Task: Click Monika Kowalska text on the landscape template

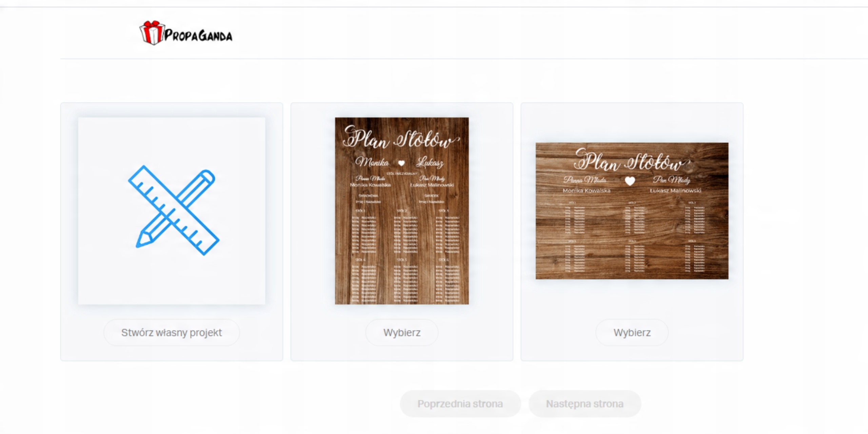Action: [586, 191]
